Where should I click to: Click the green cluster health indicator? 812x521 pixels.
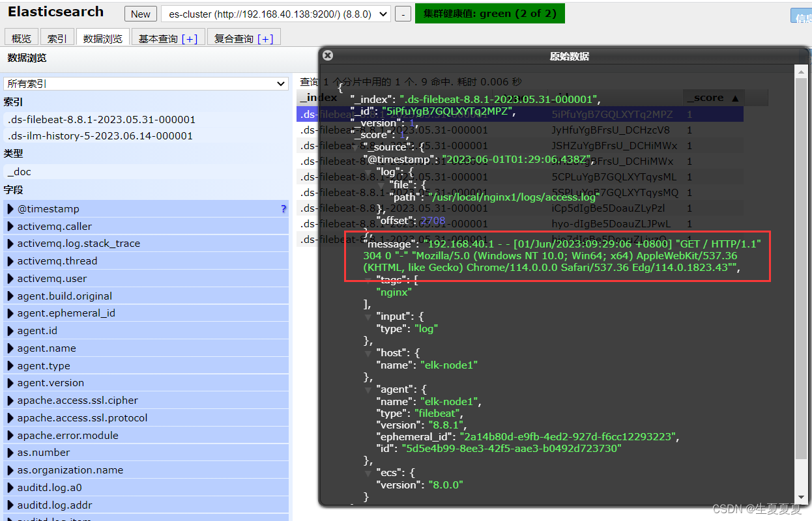490,13
